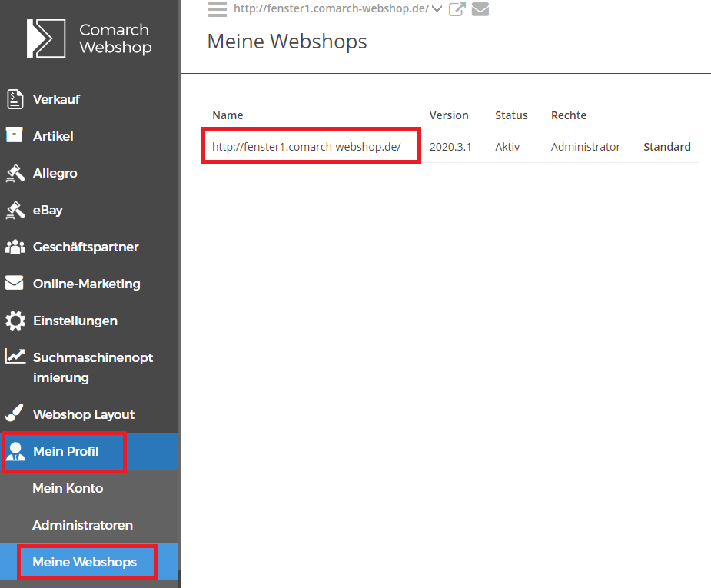Click the Administrator rights cell
Image resolution: width=711 pixels, height=588 pixels.
pos(586,147)
